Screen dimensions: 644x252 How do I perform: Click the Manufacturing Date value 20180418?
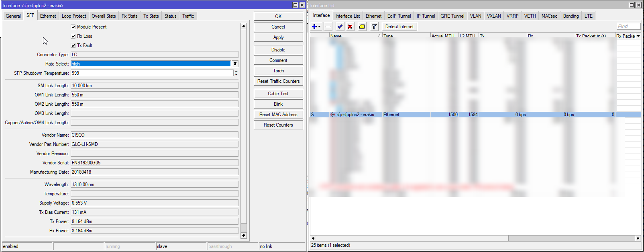155,172
